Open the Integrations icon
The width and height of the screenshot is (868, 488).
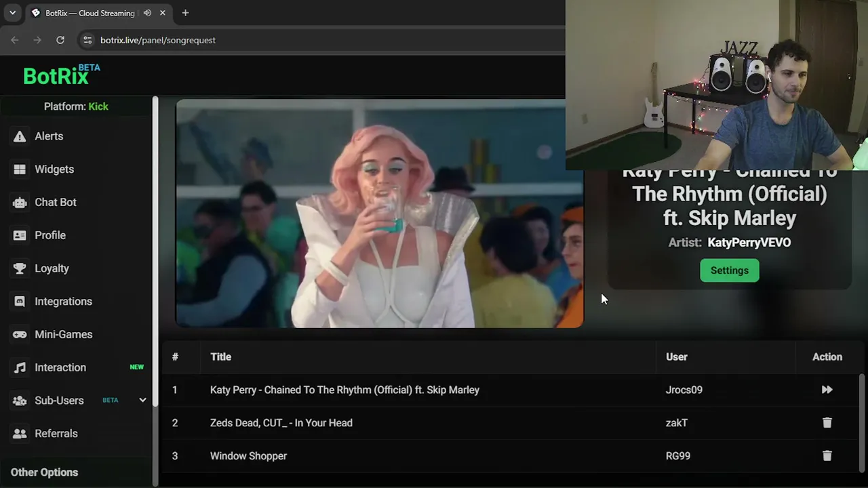(20, 302)
